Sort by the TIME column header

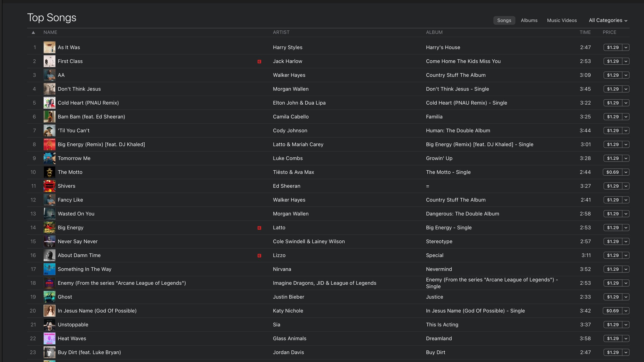[x=585, y=32]
